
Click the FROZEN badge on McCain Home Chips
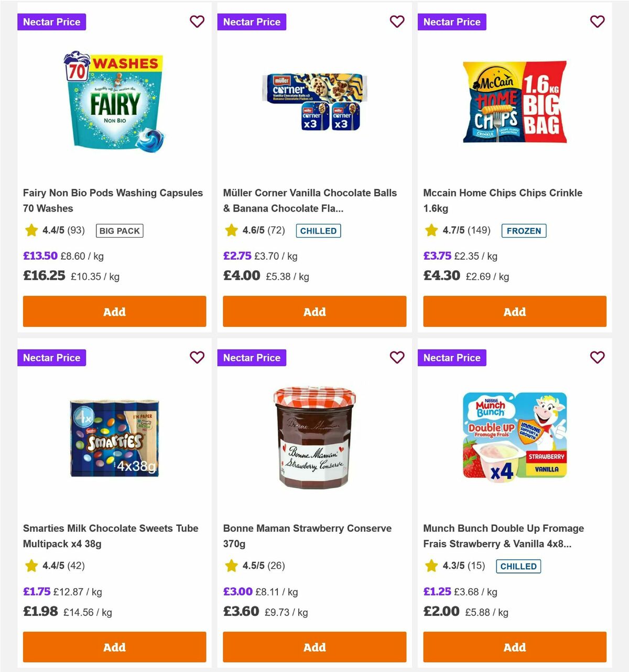(x=524, y=230)
